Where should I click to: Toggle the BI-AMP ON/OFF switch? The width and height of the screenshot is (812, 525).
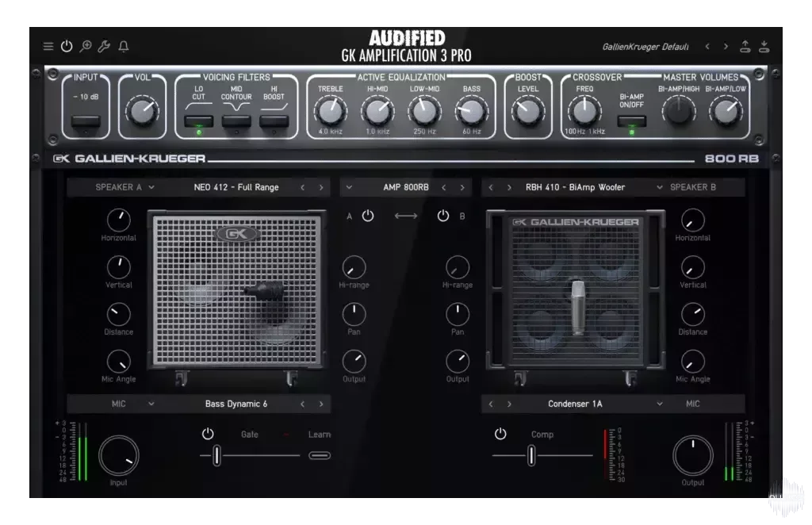[632, 121]
